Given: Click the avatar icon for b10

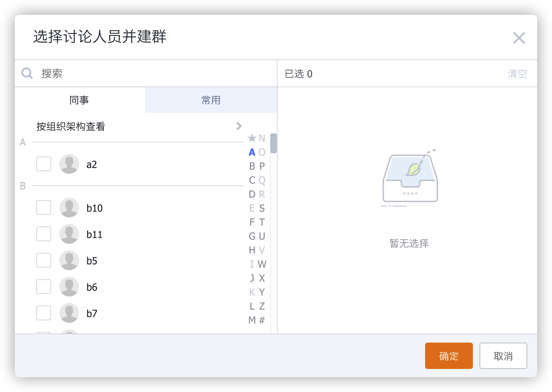Looking at the screenshot, I should [69, 208].
